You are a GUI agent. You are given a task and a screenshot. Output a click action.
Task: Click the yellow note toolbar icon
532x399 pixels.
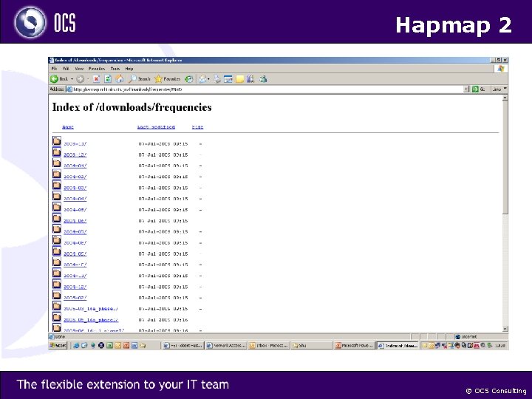tap(240, 79)
